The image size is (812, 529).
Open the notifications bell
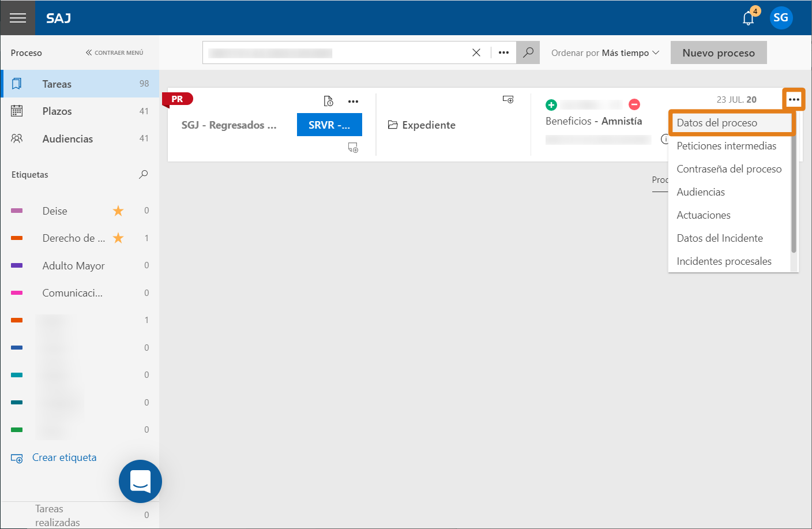pos(749,18)
